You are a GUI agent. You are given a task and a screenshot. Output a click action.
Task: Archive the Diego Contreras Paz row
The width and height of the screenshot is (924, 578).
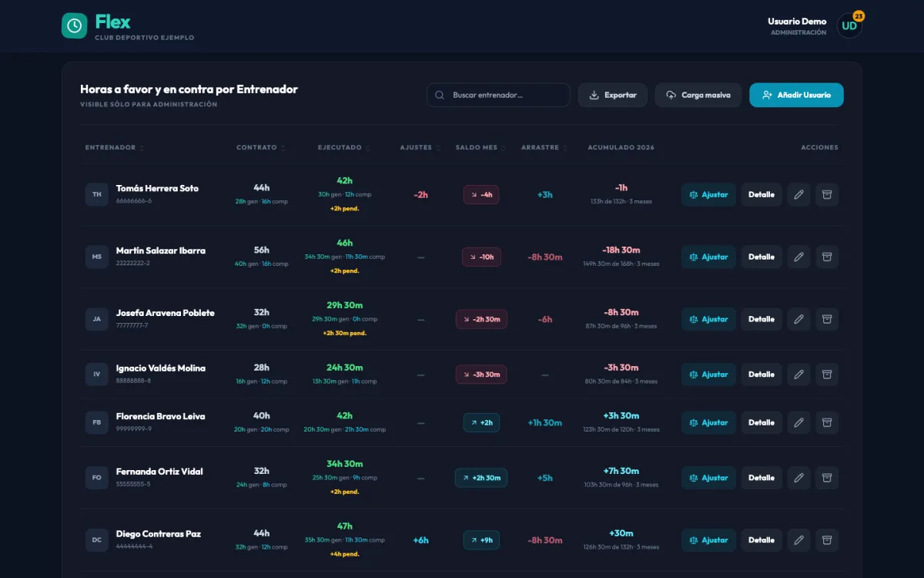[x=827, y=540]
